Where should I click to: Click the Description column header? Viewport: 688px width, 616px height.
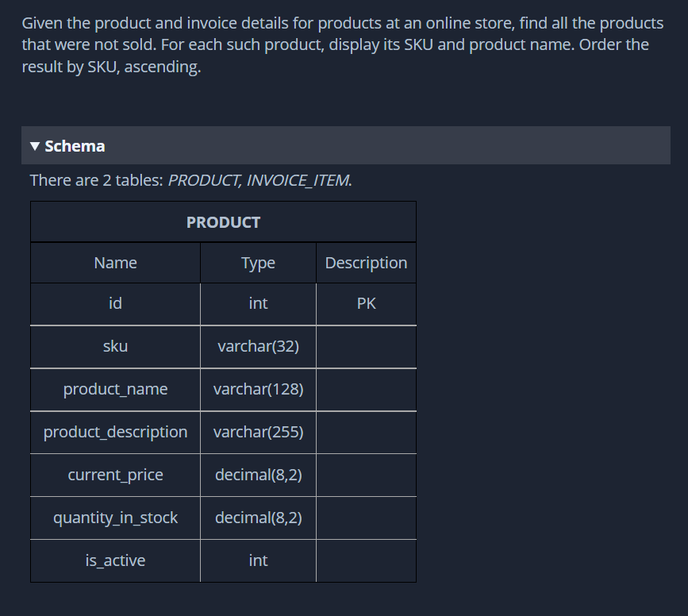366,262
